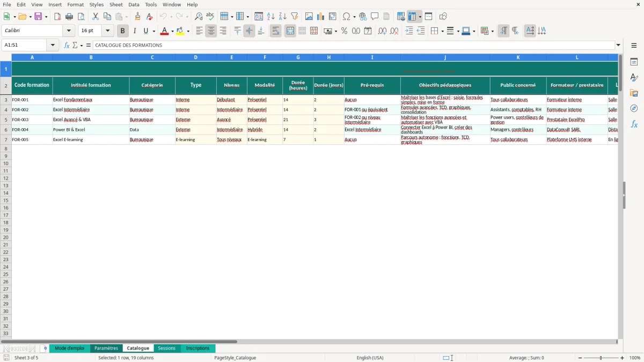Select Clone Formatting paintbrush
The image size is (644, 362).
pyautogui.click(x=137, y=17)
